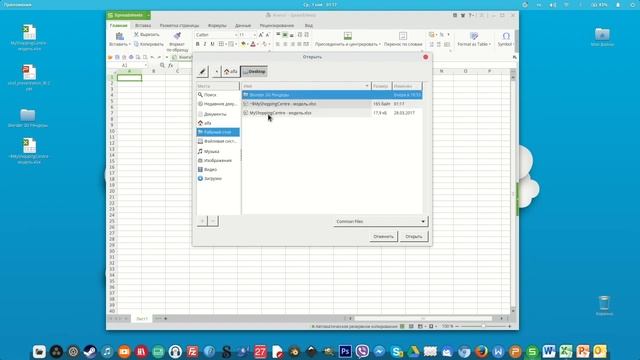640x360 pixels.
Task: Open the Steam icon in the dock
Action: click(x=90, y=351)
